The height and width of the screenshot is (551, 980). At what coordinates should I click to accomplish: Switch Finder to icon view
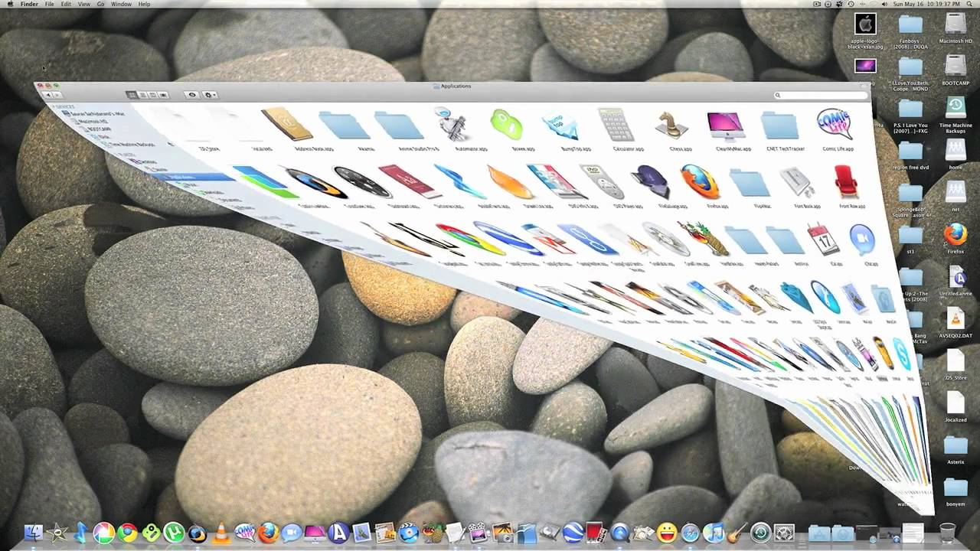[x=132, y=95]
